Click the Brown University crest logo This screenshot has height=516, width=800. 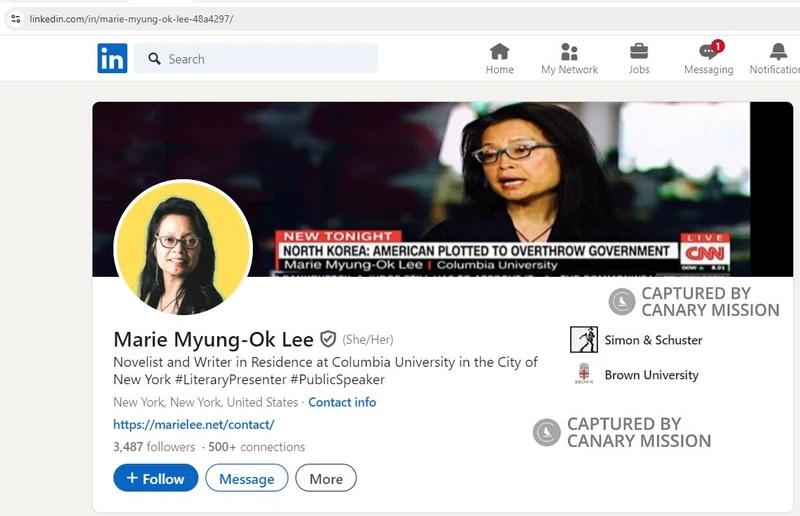(584, 374)
